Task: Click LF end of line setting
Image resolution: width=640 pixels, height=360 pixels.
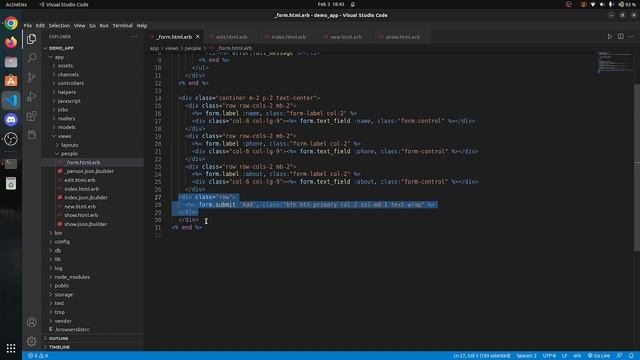Action: (x=564, y=356)
